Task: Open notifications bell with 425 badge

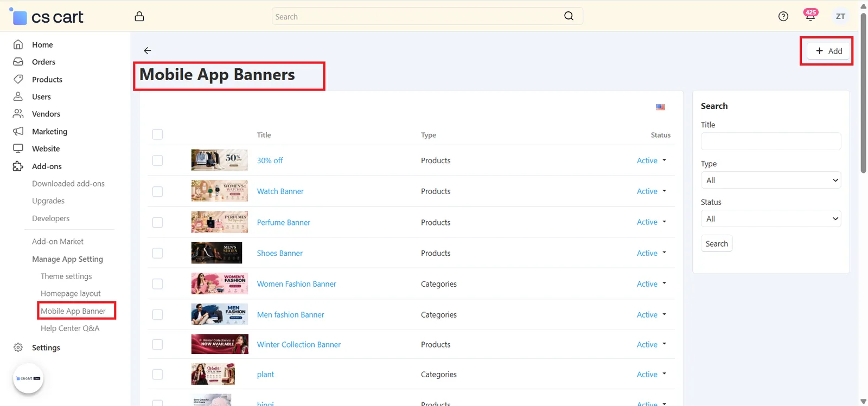Action: (x=810, y=16)
